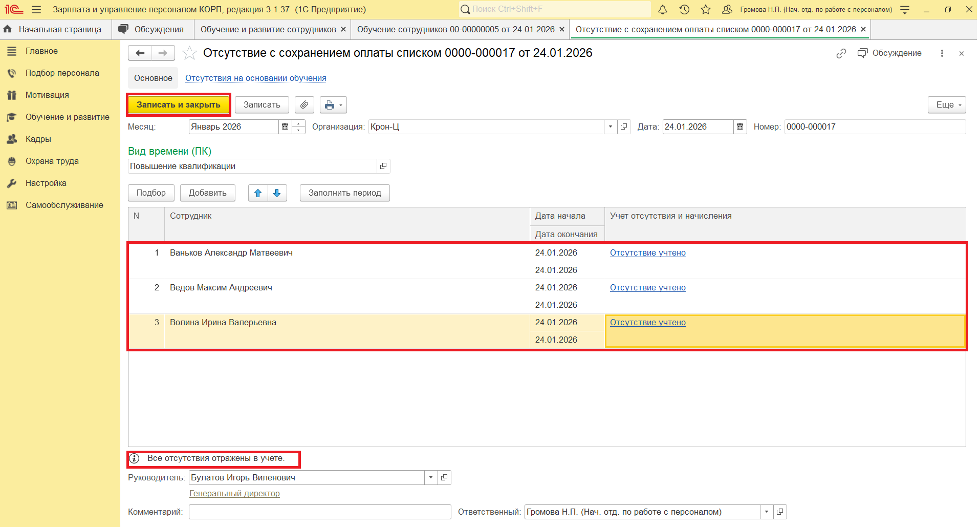Open the history clock icon

(x=684, y=9)
